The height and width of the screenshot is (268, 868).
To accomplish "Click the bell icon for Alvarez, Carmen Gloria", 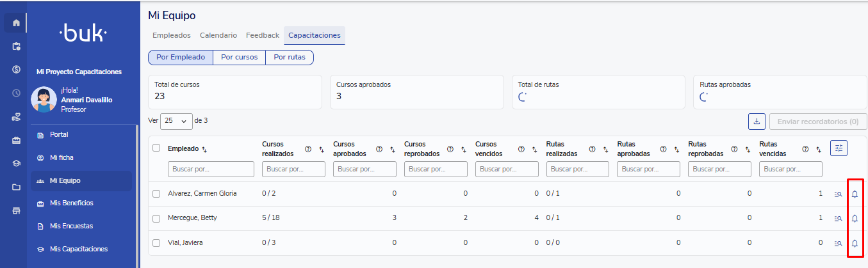I will pyautogui.click(x=855, y=194).
